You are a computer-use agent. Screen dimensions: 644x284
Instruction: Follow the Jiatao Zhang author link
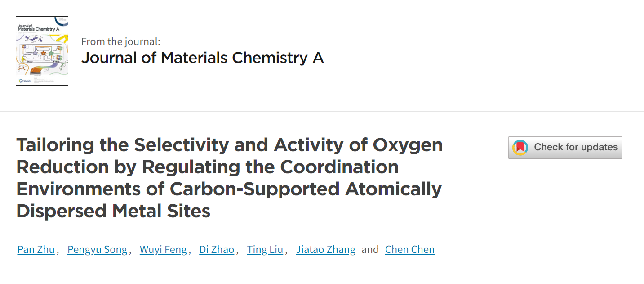click(325, 249)
